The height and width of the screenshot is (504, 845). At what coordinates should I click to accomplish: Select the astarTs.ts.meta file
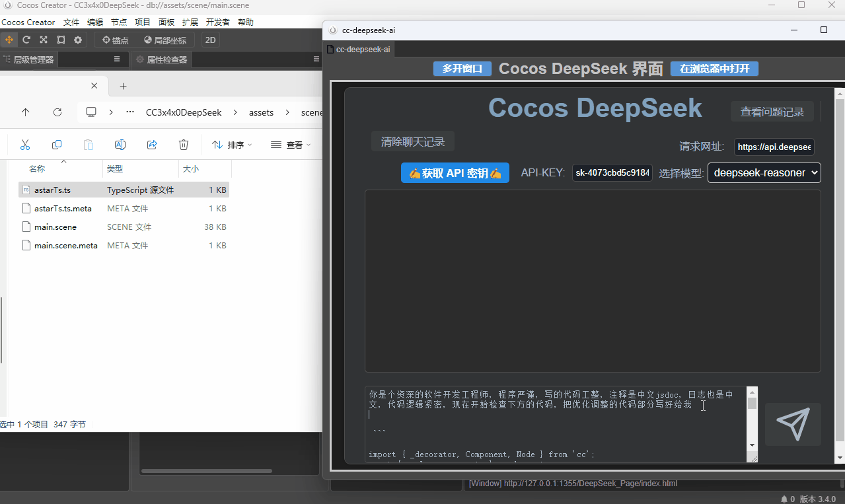[124, 208]
